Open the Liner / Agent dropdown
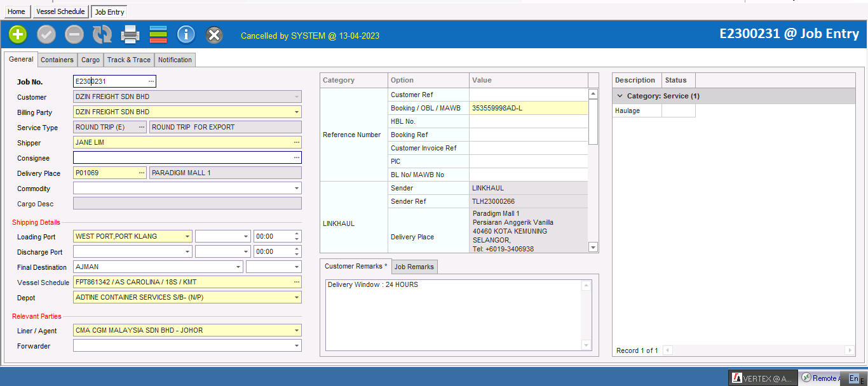The height and width of the screenshot is (386, 868). tap(296, 331)
